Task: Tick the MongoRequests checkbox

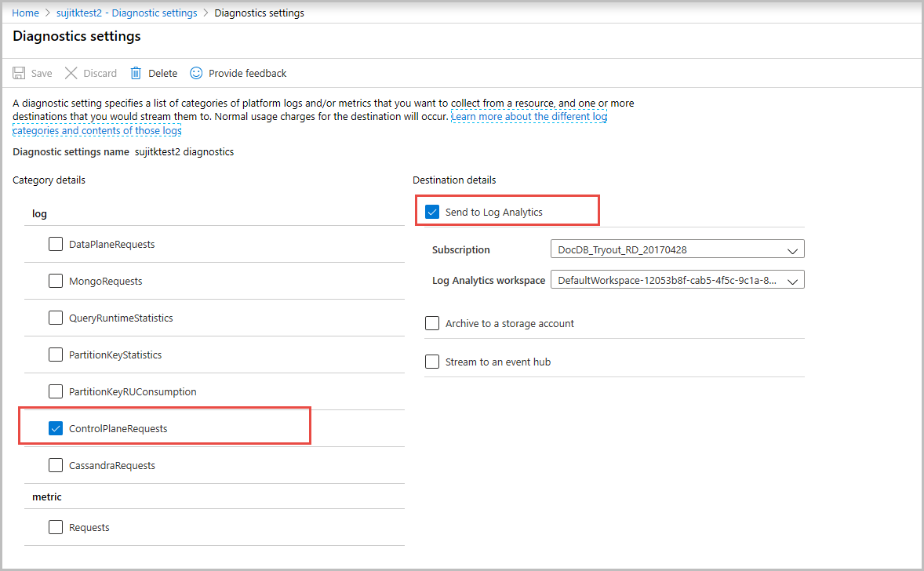Action: [x=56, y=281]
